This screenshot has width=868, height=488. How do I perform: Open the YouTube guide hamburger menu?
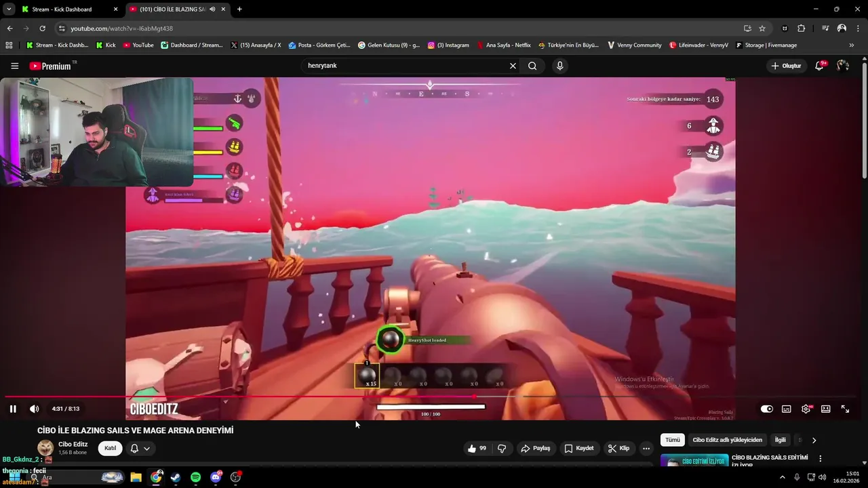[x=14, y=66]
